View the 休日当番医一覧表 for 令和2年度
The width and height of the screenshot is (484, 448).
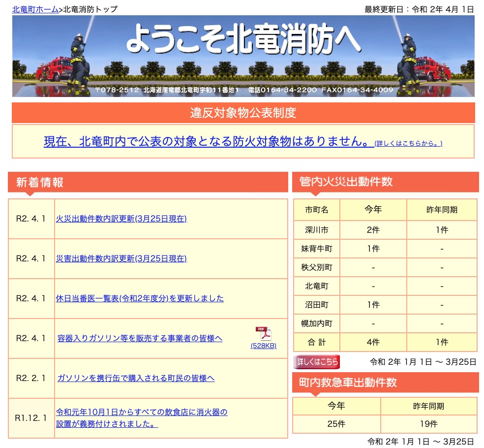pyautogui.click(x=139, y=298)
